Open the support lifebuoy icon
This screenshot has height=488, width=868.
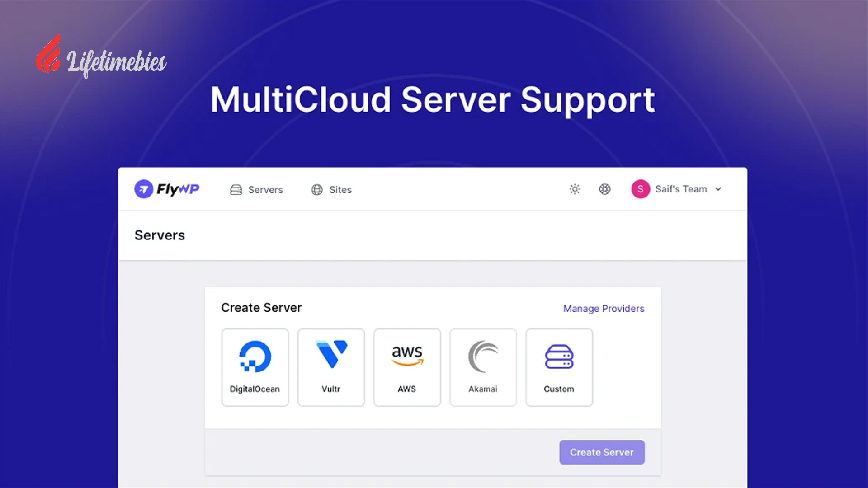(605, 189)
